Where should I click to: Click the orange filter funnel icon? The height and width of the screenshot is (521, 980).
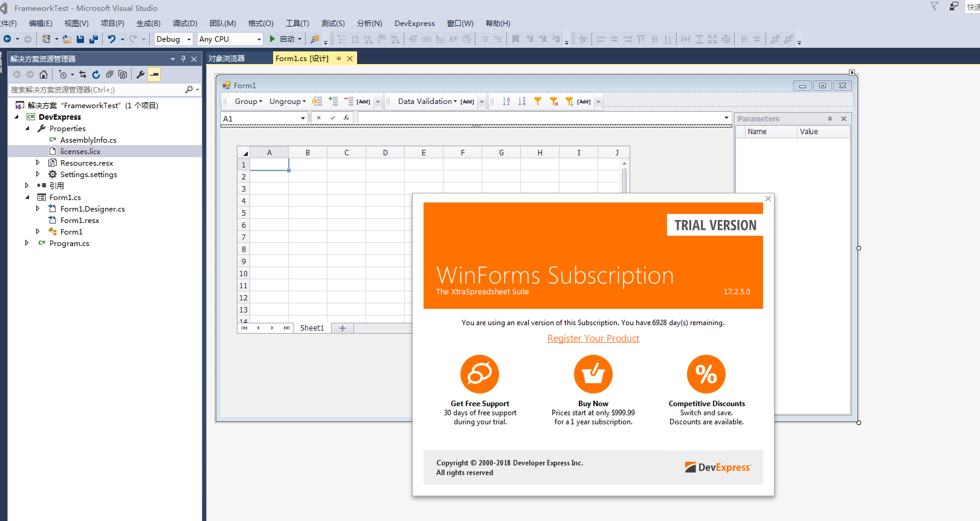click(x=538, y=102)
